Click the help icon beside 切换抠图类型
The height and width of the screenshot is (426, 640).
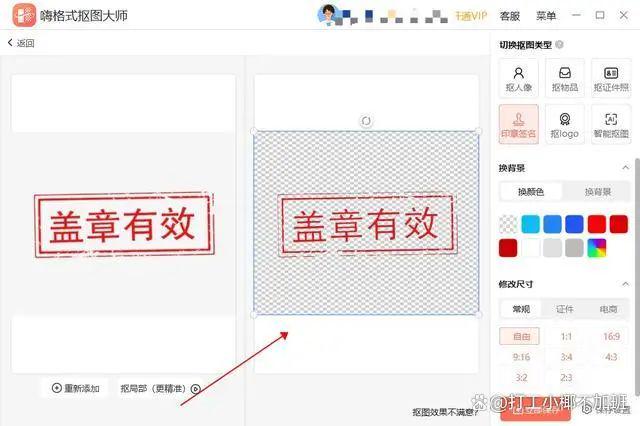pos(560,44)
